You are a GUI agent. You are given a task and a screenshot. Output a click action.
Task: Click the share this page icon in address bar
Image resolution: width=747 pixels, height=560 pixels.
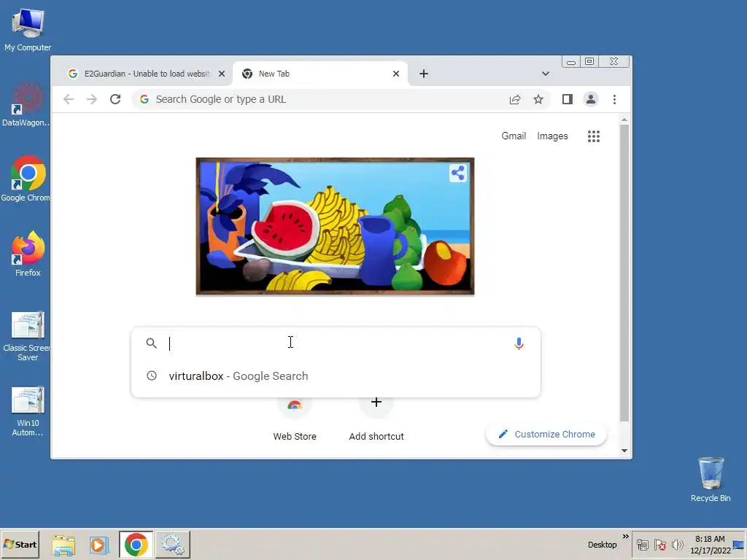(515, 99)
